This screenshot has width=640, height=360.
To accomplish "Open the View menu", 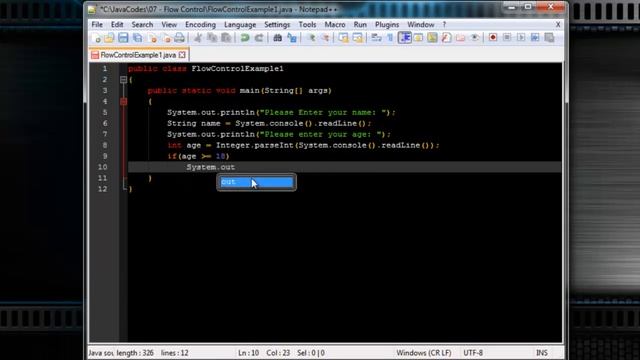I will [169, 24].
